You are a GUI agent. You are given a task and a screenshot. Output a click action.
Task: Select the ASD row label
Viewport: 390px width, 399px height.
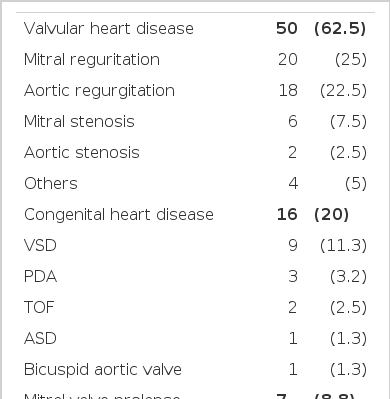pos(40,338)
